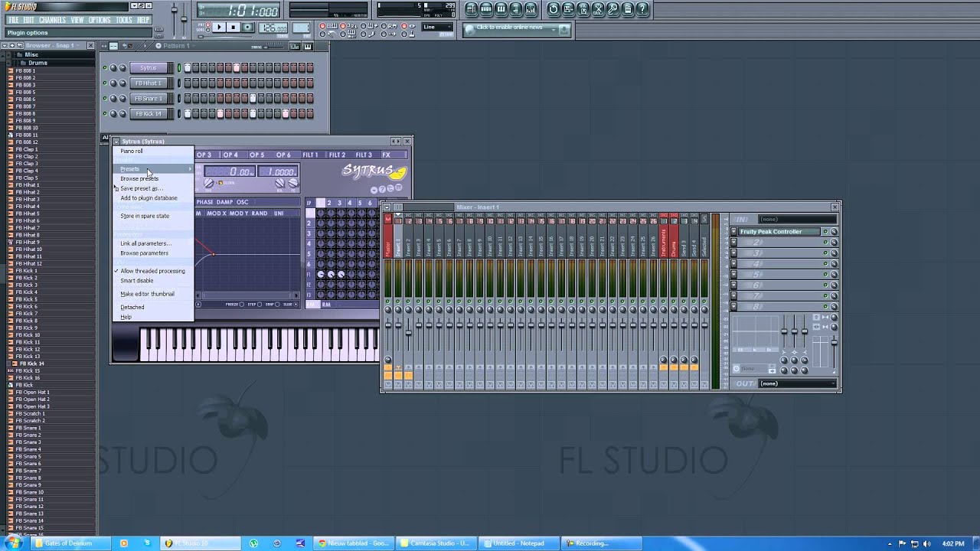The width and height of the screenshot is (980, 551).
Task: Click the Save disk toolbar icon
Action: pyautogui.click(x=568, y=9)
